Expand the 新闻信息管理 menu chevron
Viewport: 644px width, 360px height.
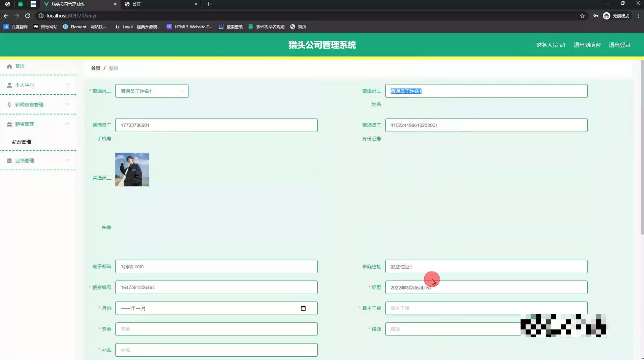pos(67,104)
